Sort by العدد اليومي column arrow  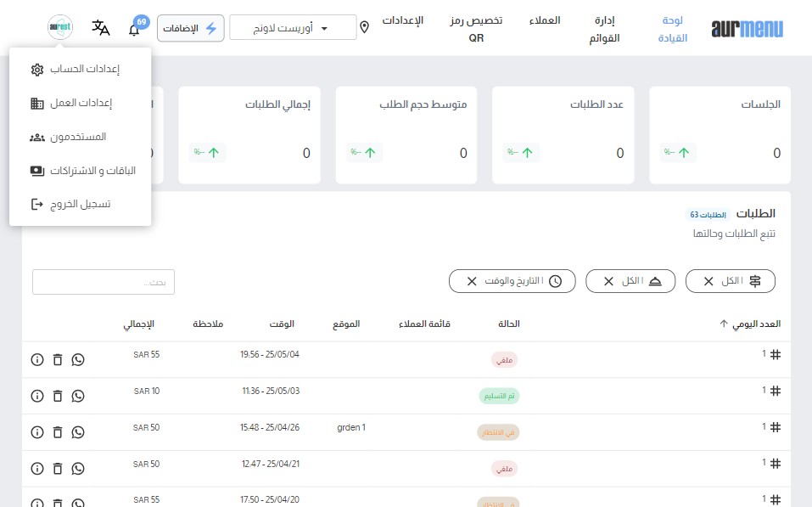[724, 324]
